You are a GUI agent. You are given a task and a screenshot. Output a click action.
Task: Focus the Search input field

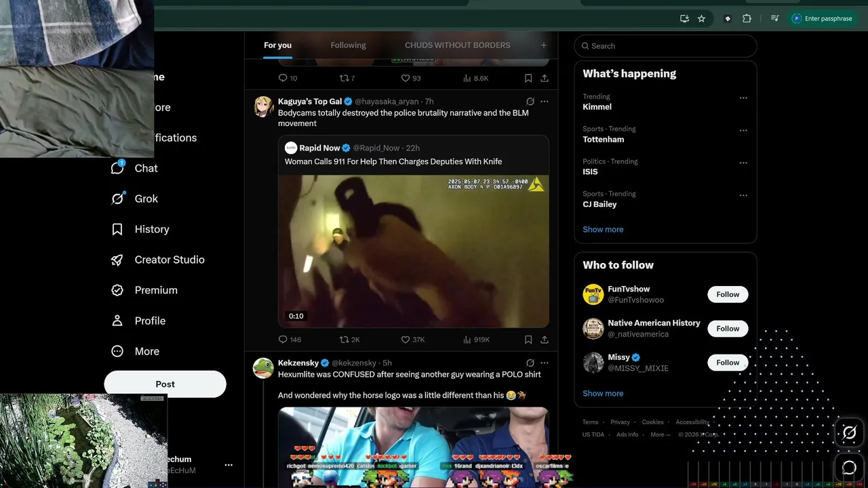click(665, 46)
